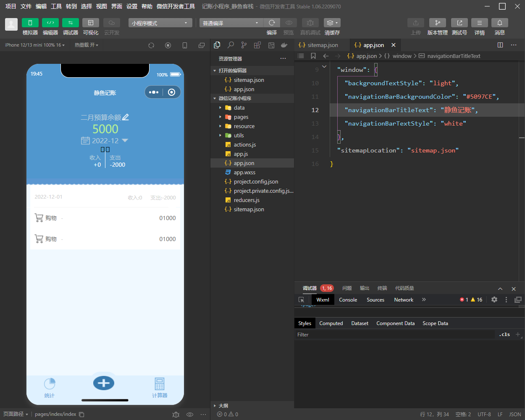Open the iPhone 12/13 mini device dropdown

coord(35,45)
